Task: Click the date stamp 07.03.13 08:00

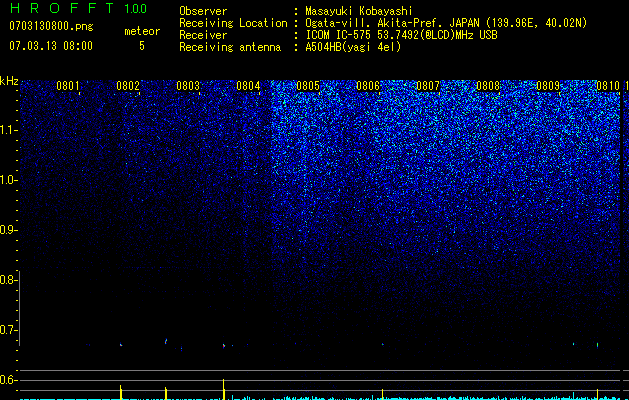Action: 51,45
